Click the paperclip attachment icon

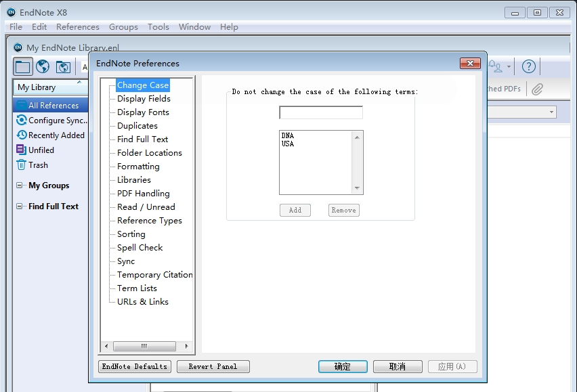tap(537, 89)
